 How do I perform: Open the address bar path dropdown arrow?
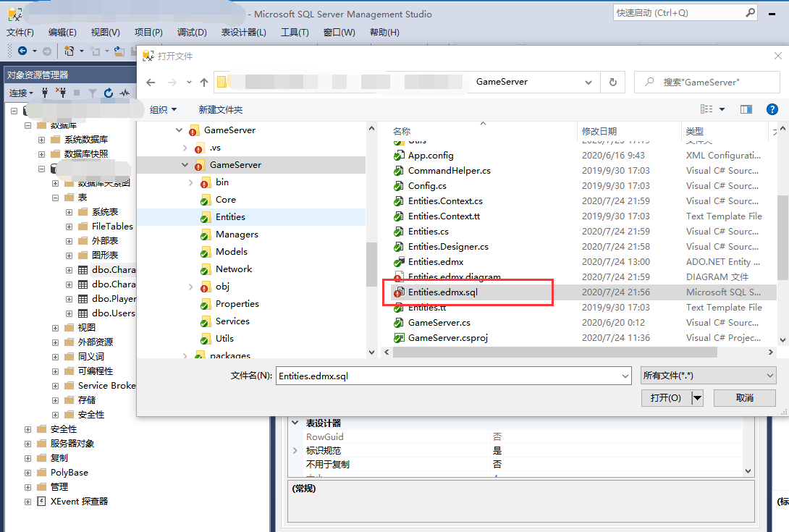pyautogui.click(x=588, y=82)
